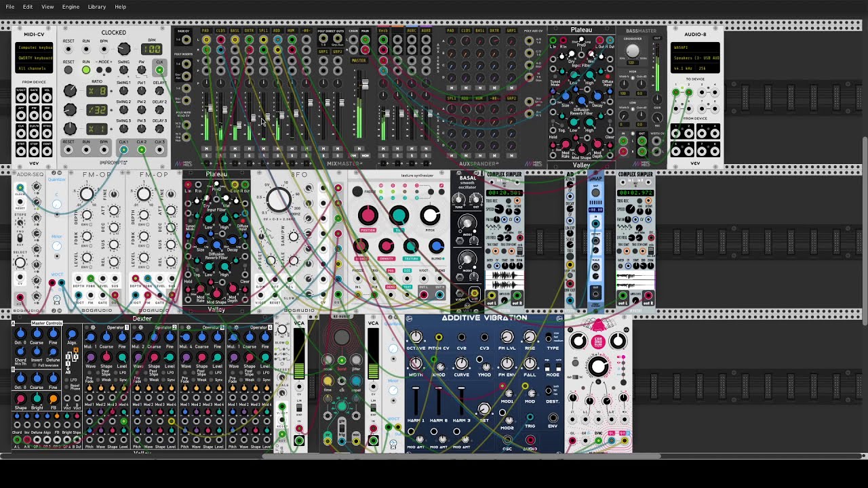Click the ENV jack on Additive Vibration

pyautogui.click(x=553, y=418)
